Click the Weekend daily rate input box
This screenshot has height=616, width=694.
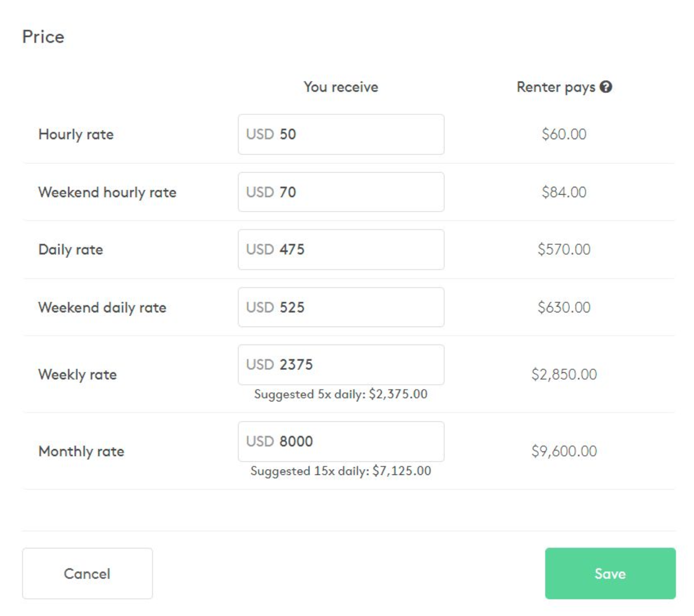pyautogui.click(x=341, y=308)
